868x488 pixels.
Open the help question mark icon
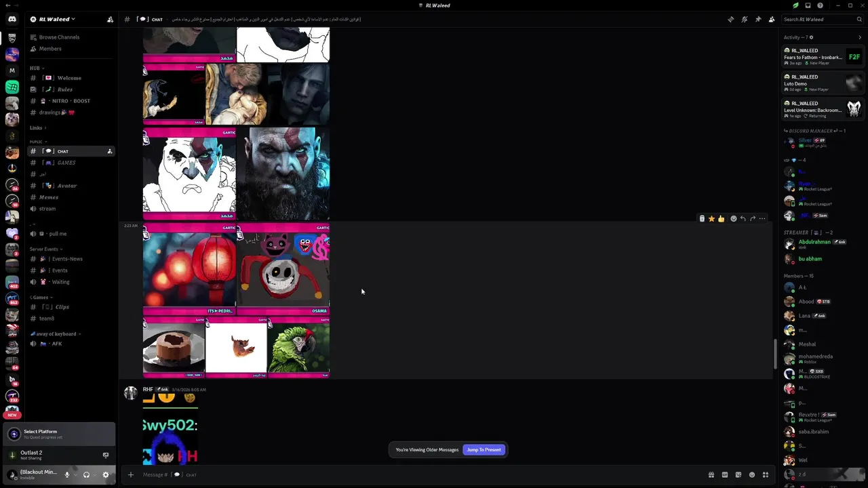[821, 5]
